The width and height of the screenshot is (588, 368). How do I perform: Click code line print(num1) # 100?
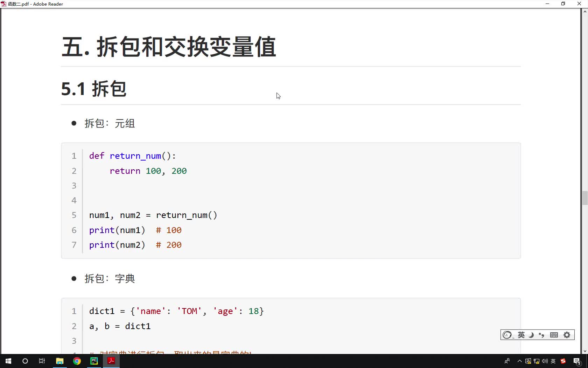135,230
